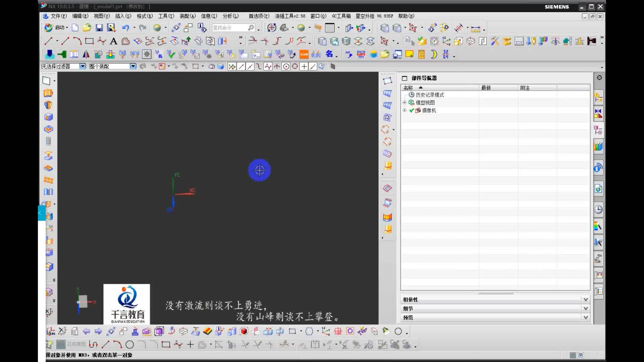Click the Undo arrow icon
The image size is (644, 362).
125,28
